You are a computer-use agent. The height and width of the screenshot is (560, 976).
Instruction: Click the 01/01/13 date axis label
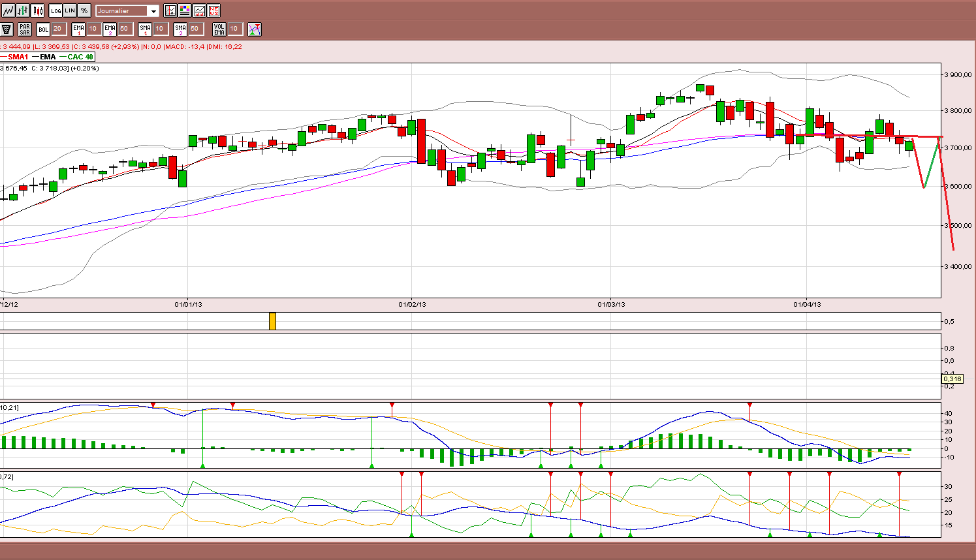[x=188, y=304]
